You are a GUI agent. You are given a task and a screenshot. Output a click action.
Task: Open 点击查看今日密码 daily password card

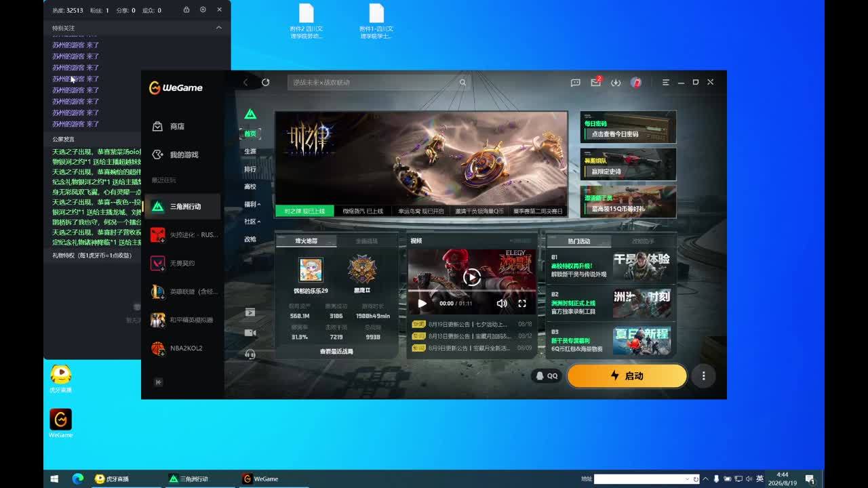click(x=628, y=127)
